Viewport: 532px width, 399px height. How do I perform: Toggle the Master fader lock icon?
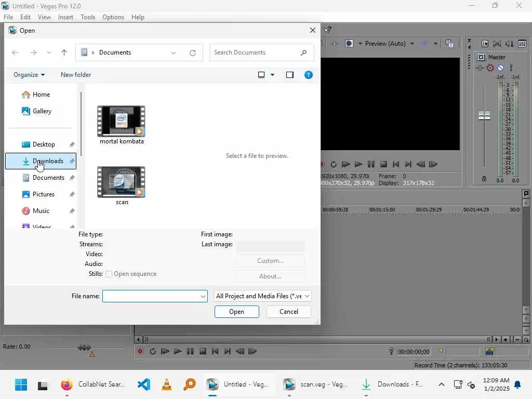(x=484, y=179)
